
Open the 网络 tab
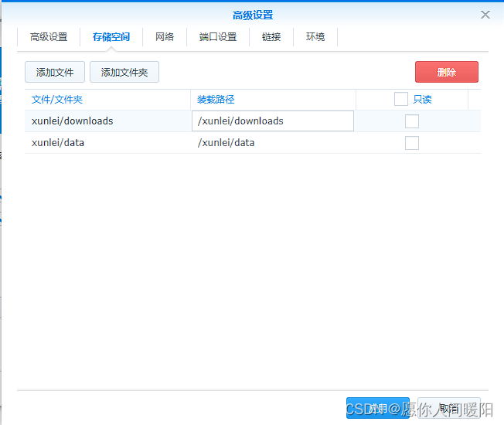pyautogui.click(x=165, y=37)
